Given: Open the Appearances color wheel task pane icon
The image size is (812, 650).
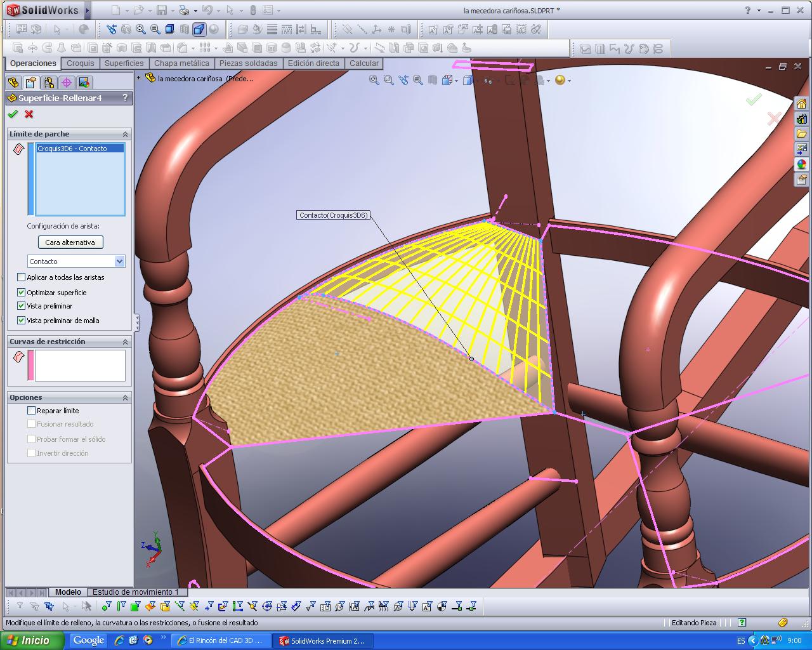Looking at the screenshot, I should coord(802,164).
